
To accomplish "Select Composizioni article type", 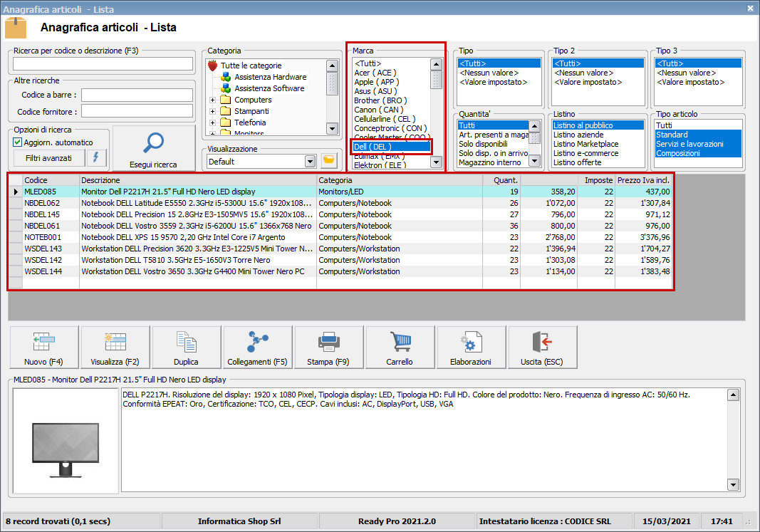I will pyautogui.click(x=698, y=153).
